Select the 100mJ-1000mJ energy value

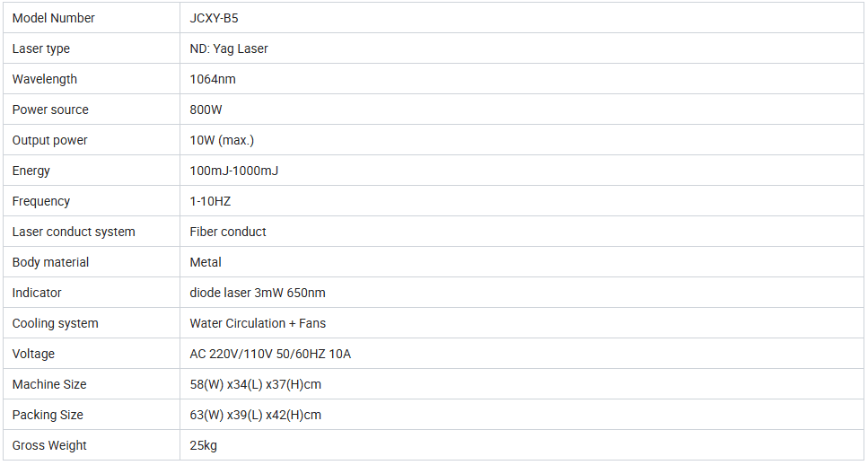(233, 171)
